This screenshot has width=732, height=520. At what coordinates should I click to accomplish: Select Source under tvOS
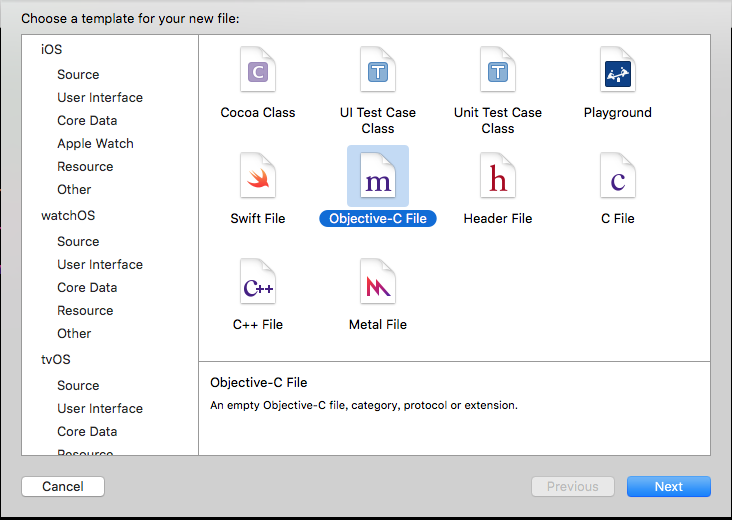78,386
